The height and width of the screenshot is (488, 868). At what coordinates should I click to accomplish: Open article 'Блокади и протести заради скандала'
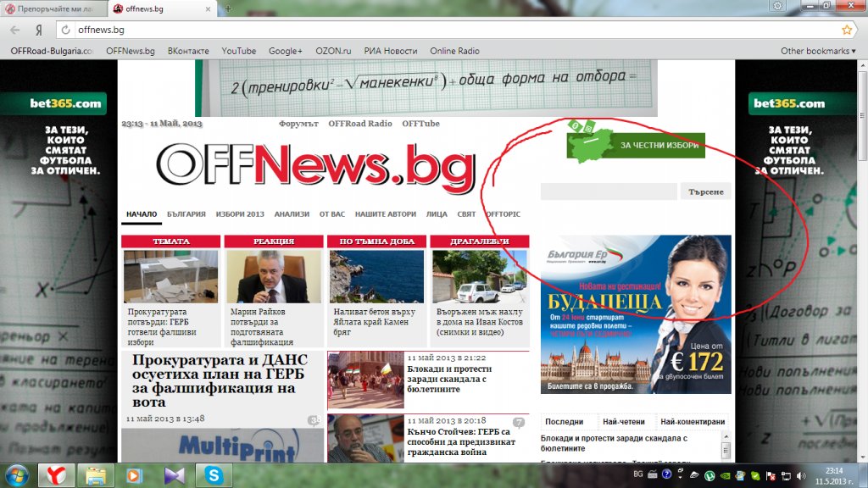(449, 379)
